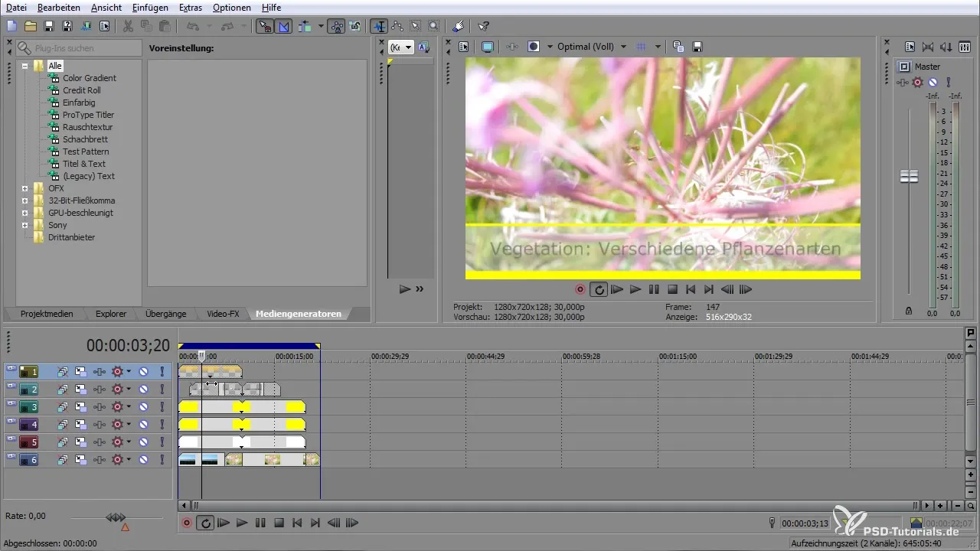Image resolution: width=980 pixels, height=551 pixels.
Task: Click the Cut scissors icon
Action: click(x=128, y=26)
